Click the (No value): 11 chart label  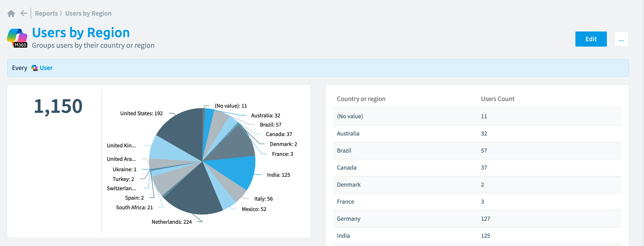tap(231, 106)
